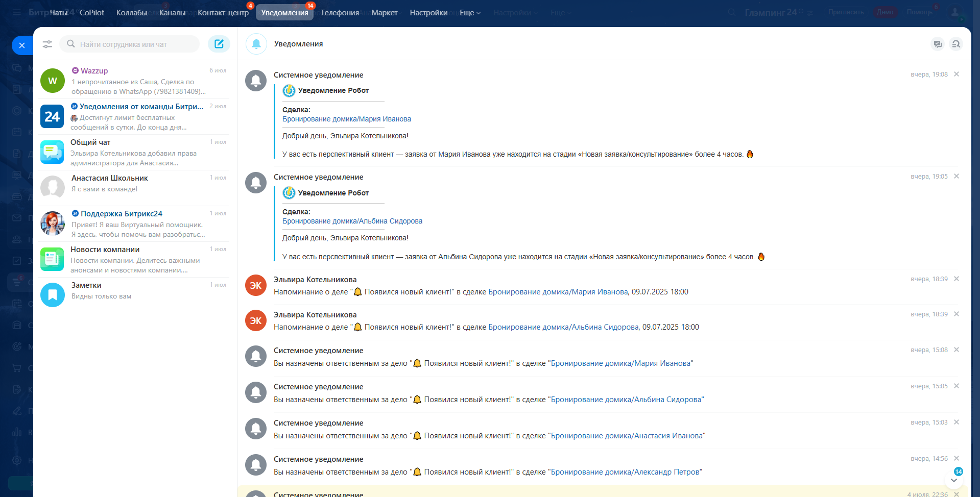Click the ЭК avatar of Эльвира Котельникова
Image resolution: width=980 pixels, height=497 pixels.
(256, 285)
